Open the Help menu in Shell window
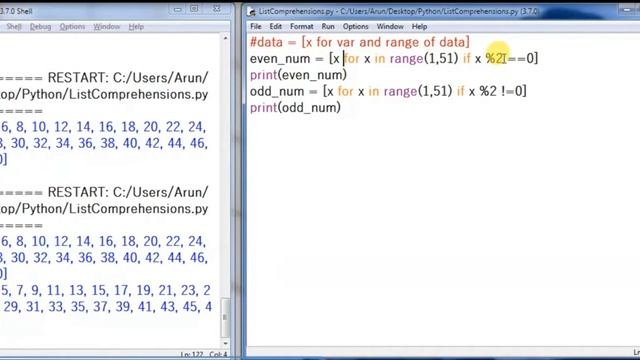 coord(136,27)
